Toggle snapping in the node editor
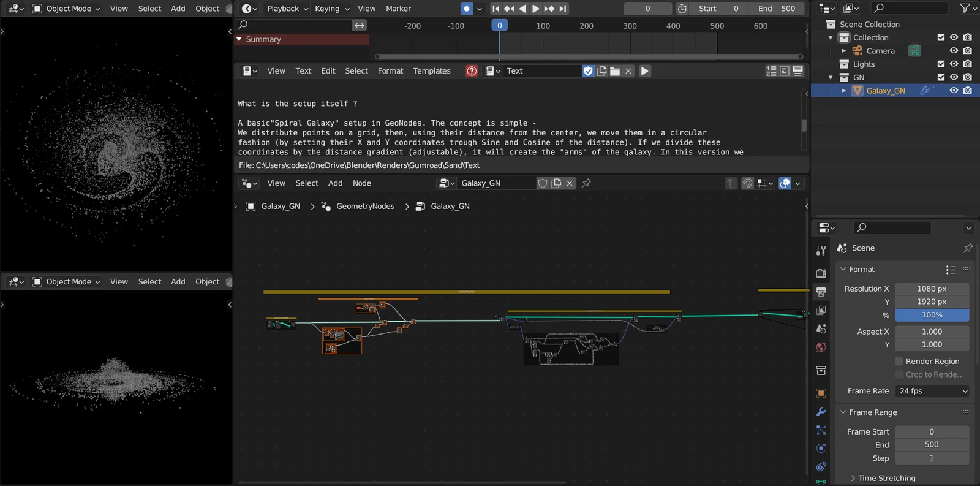The height and width of the screenshot is (486, 980). point(747,183)
